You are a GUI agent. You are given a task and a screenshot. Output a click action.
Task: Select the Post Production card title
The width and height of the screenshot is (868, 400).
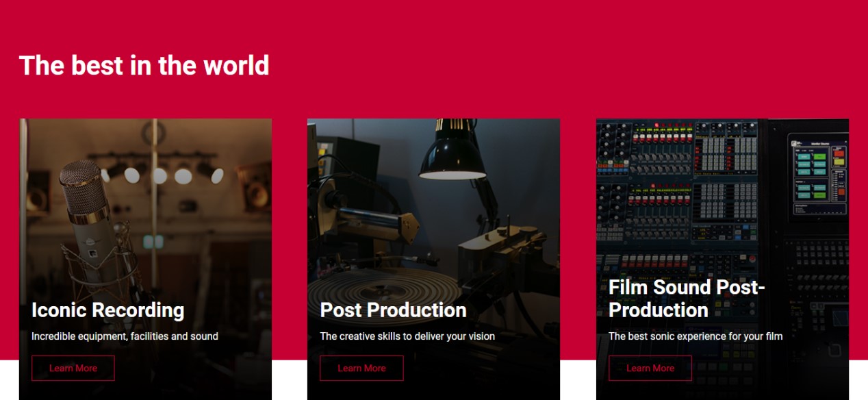[x=393, y=310]
